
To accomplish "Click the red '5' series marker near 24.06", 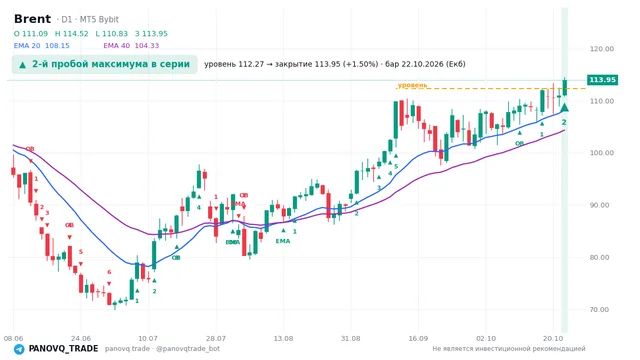I will (x=81, y=252).
